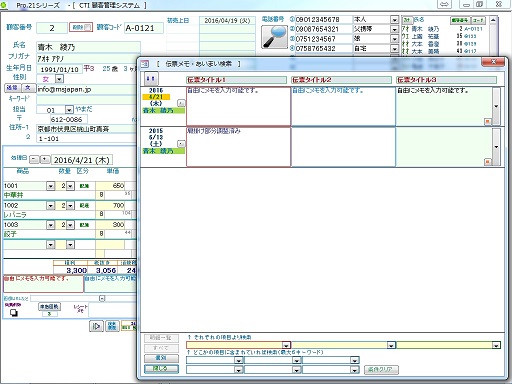Viewport: 512px width, 384px height.
Task: Click the すべて button in the dialog
Action: point(161,348)
